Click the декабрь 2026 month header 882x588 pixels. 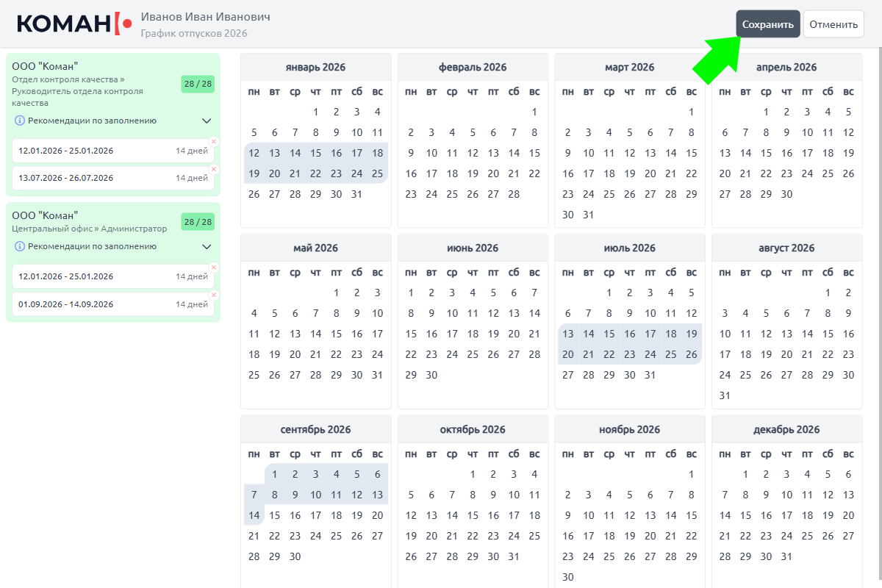786,429
